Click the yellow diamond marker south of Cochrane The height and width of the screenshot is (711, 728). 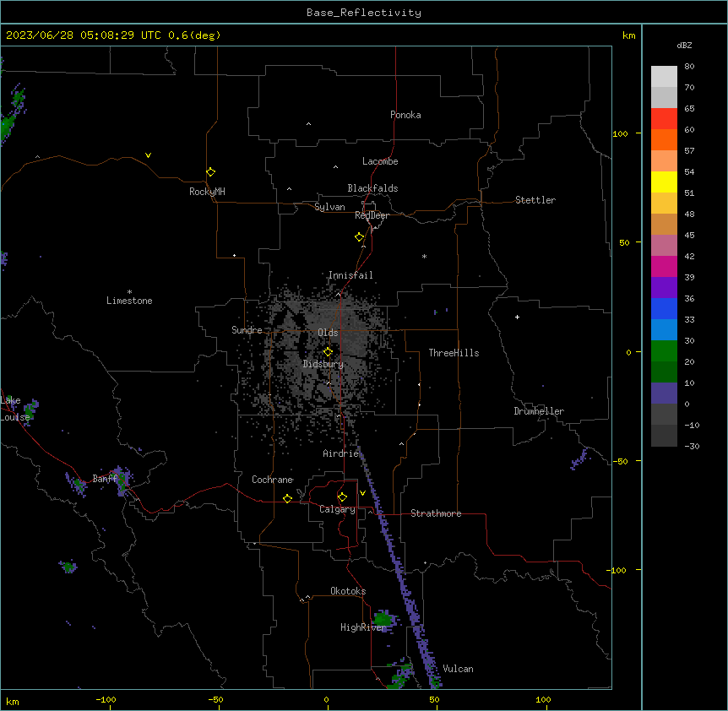[287, 498]
